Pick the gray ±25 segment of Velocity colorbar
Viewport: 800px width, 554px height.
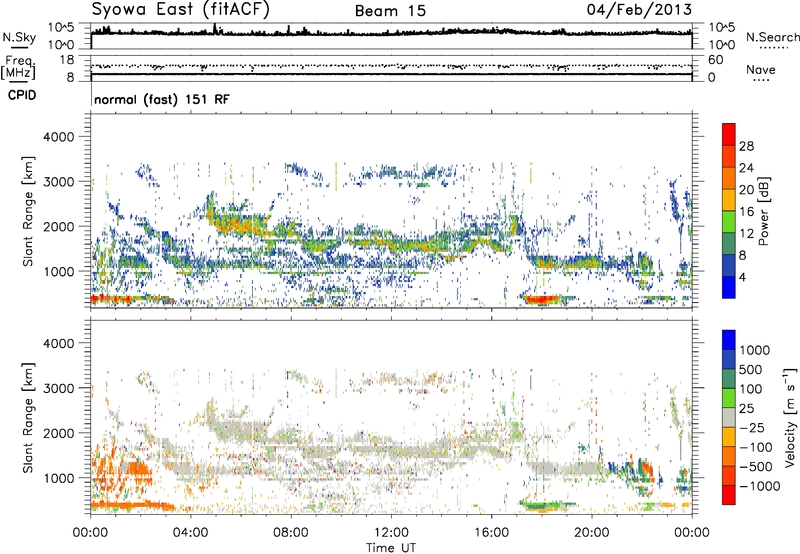click(x=729, y=417)
